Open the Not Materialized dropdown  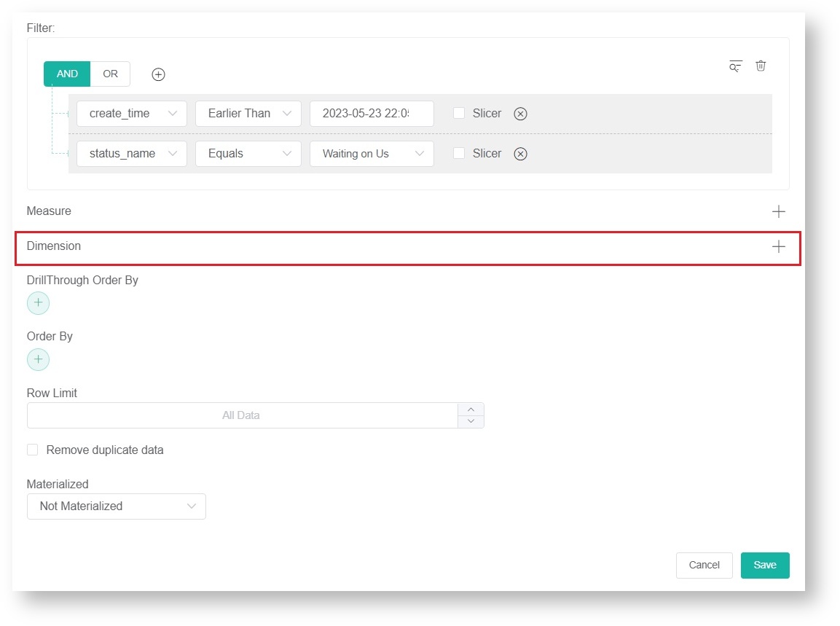click(117, 506)
